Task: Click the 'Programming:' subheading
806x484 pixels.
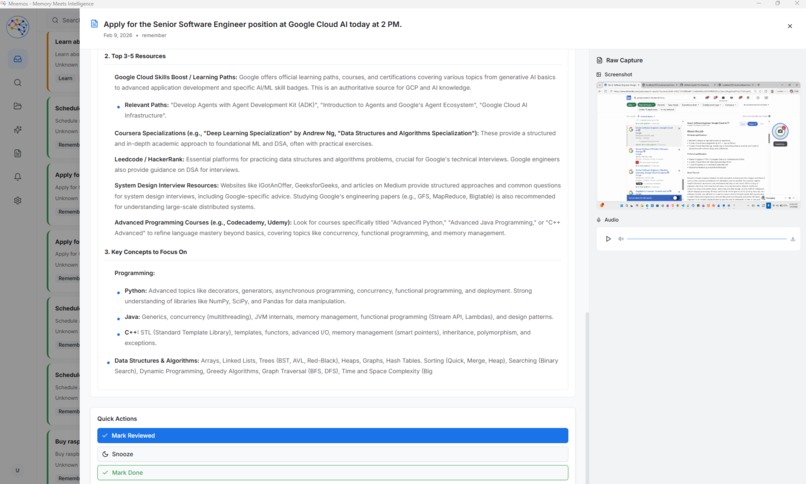Action: (x=135, y=273)
